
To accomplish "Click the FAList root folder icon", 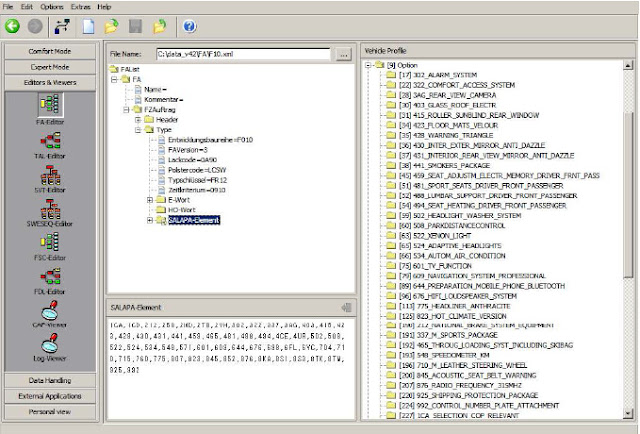I will [114, 69].
